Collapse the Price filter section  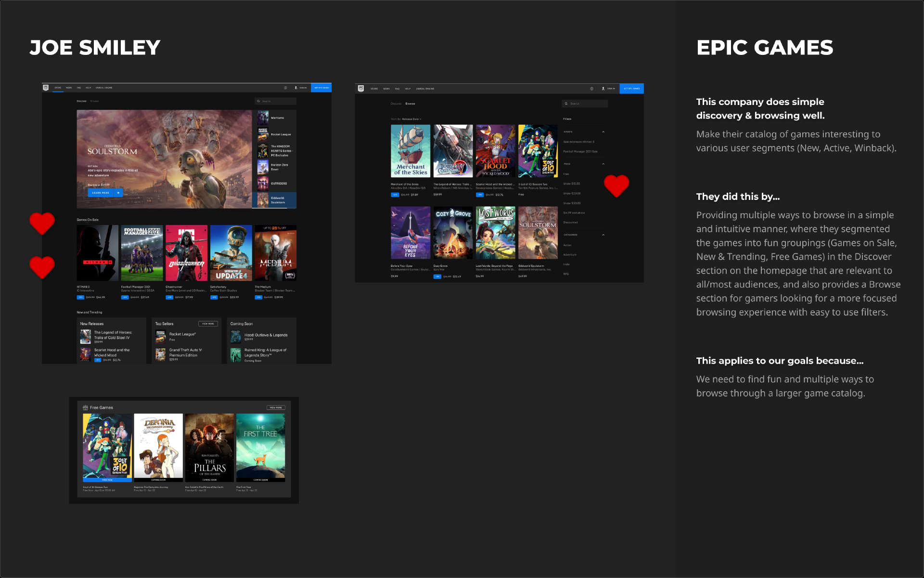point(603,164)
